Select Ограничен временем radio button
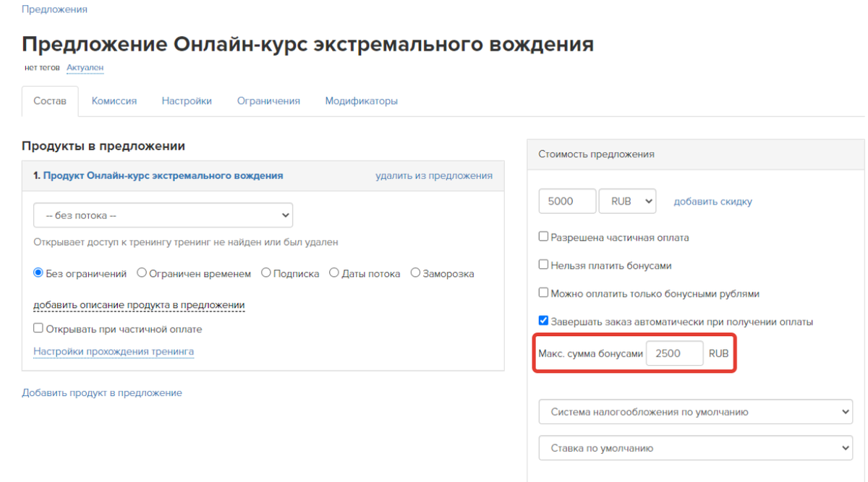 pyautogui.click(x=142, y=273)
